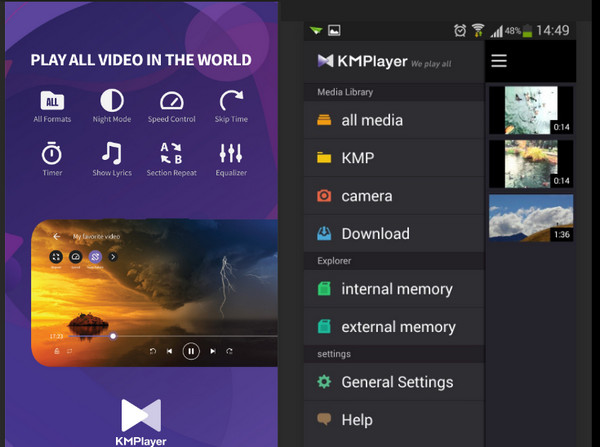This screenshot has width=600, height=447.
Task: Open the Equalizer sliders icon
Action: click(231, 153)
